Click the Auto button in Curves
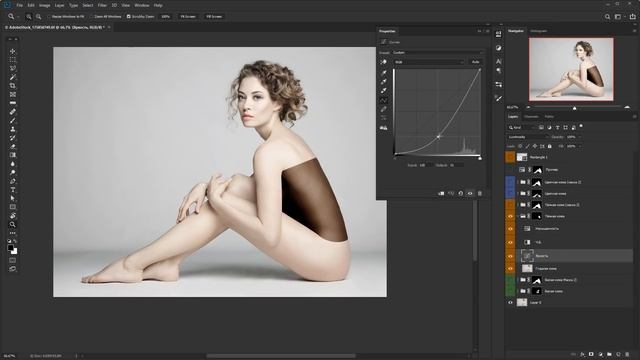 476,62
